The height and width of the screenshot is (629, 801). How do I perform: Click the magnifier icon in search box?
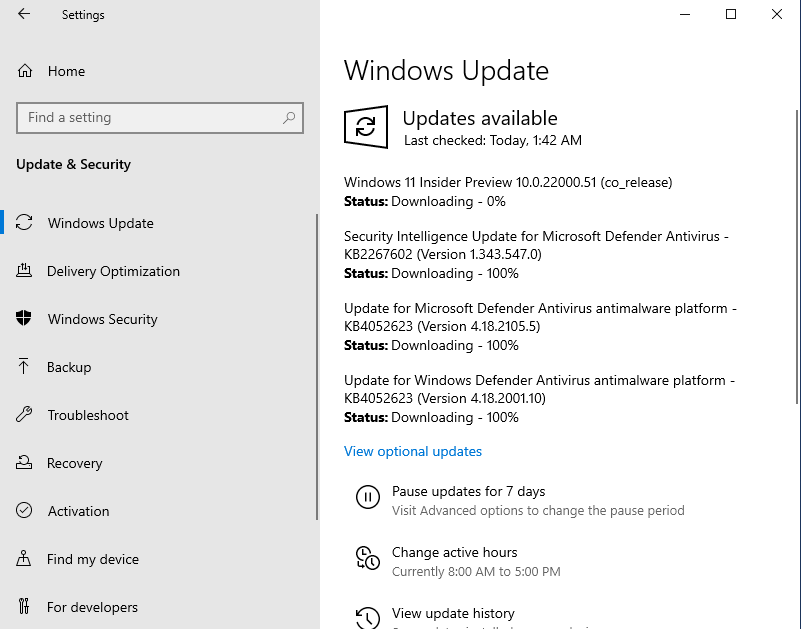tap(289, 118)
